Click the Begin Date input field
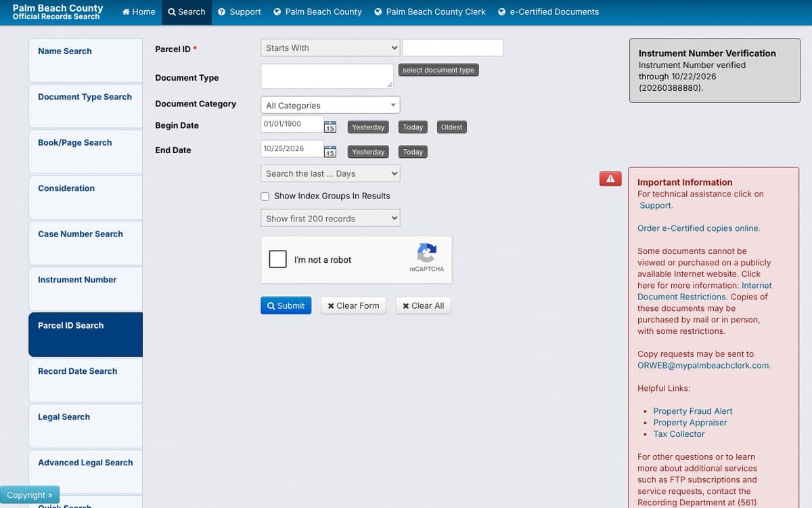 tap(292, 124)
